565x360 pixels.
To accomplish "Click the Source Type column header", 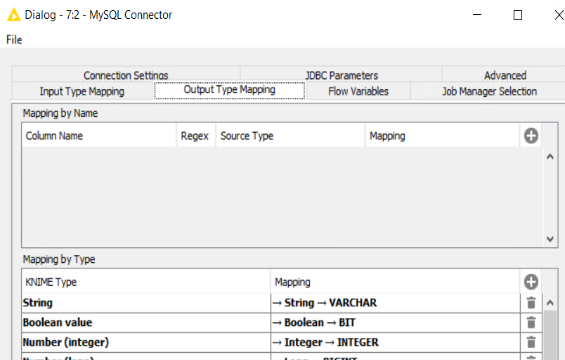I will (290, 136).
